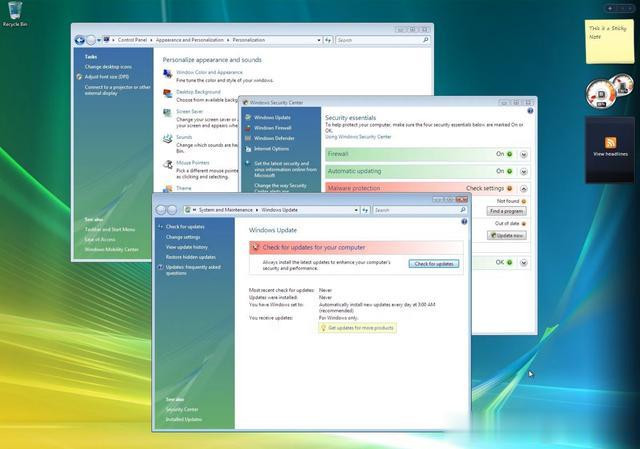Open Using Windows Security Center link
The image size is (640, 449).
point(358,137)
